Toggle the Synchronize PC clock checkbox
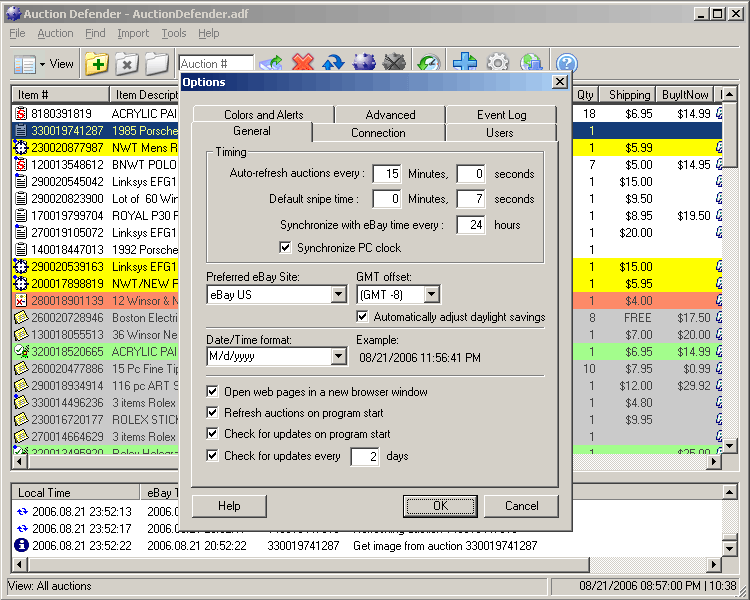Screen dimensions: 750x600 286,247
